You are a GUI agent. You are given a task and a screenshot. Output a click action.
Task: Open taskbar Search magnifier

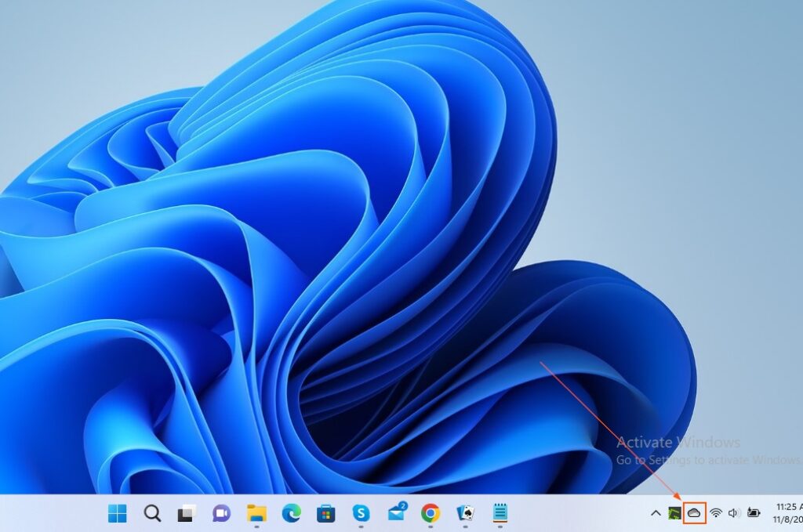[x=152, y=513]
